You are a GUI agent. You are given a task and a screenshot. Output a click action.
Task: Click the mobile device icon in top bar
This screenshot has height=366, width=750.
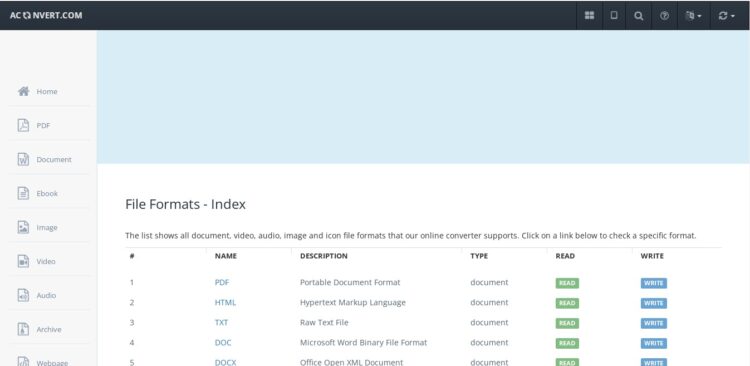[x=614, y=15]
